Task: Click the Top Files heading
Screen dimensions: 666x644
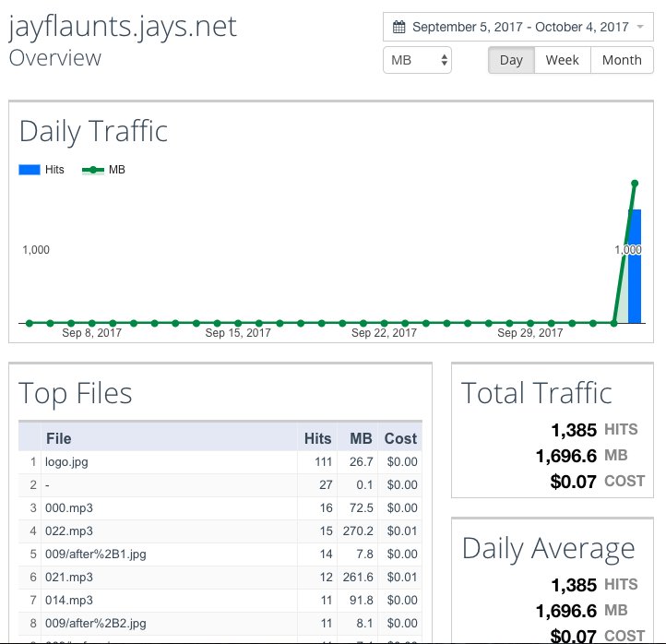Action: (x=76, y=393)
